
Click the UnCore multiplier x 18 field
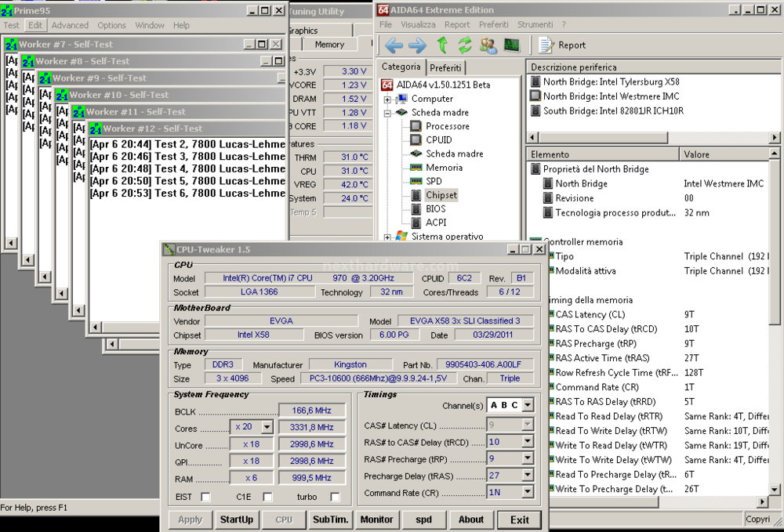(251, 444)
